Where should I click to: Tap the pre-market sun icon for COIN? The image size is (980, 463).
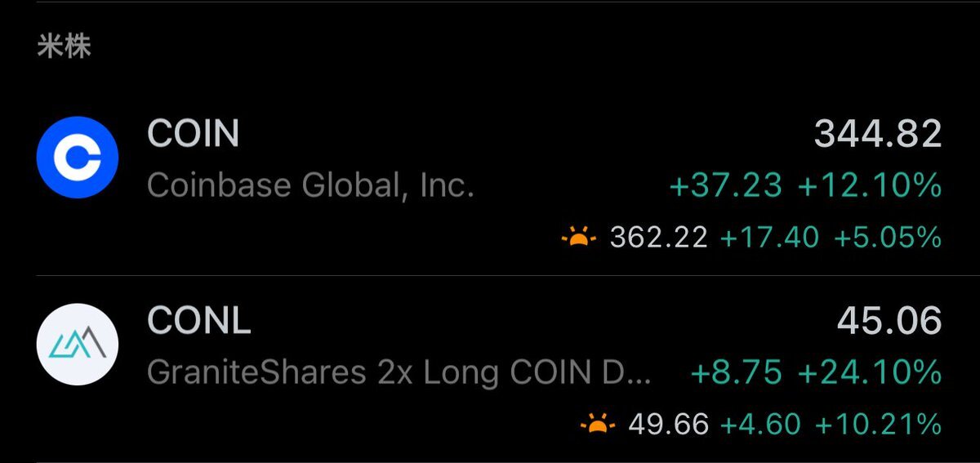coord(579,238)
